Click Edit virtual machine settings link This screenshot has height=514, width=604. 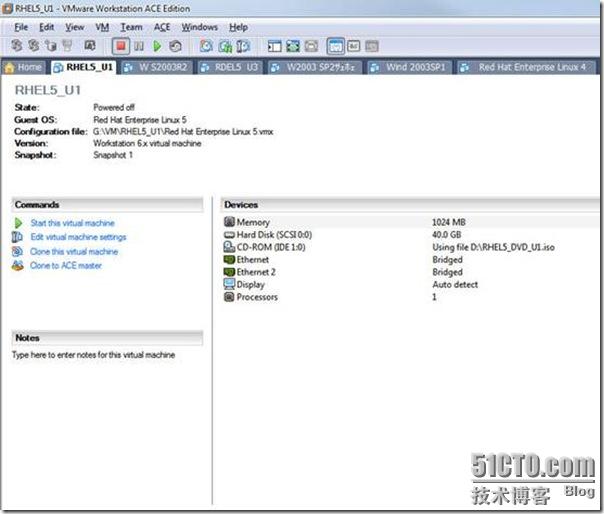pyautogui.click(x=78, y=237)
